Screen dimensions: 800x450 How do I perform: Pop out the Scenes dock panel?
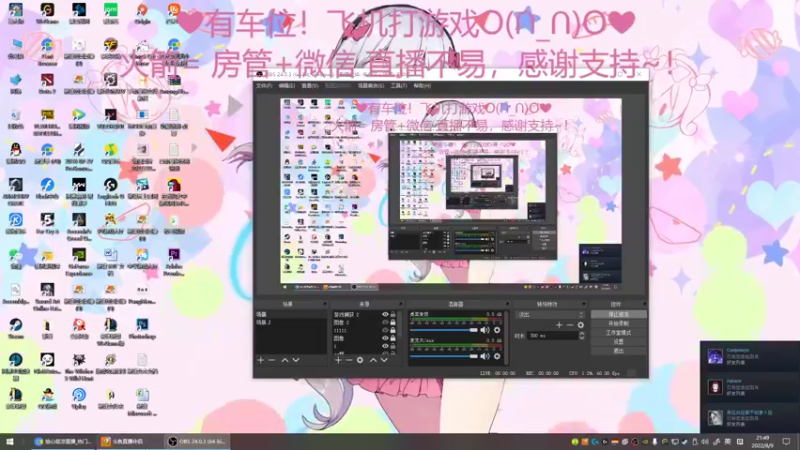click(x=324, y=304)
